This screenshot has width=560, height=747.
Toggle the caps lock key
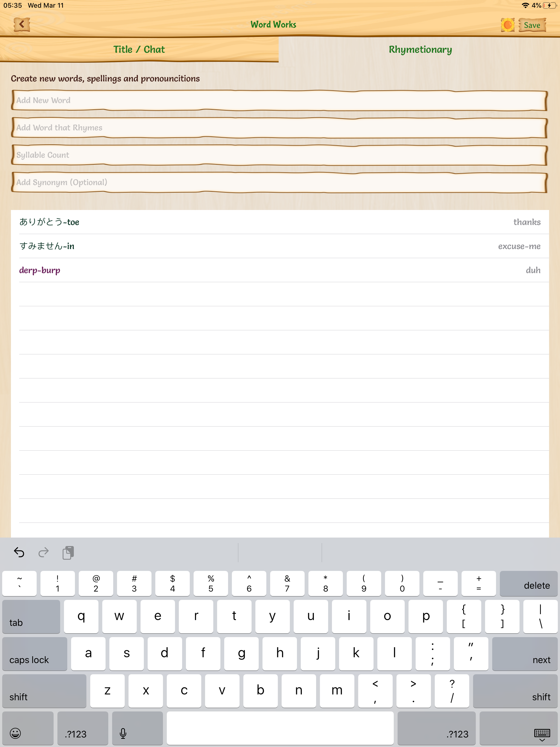click(x=35, y=653)
